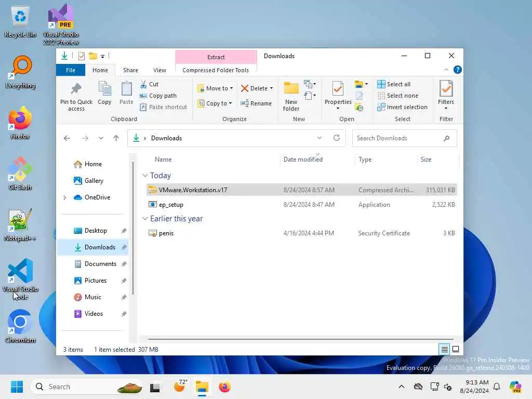Sort by the Type column header
The height and width of the screenshot is (399, 532).
[x=365, y=159]
